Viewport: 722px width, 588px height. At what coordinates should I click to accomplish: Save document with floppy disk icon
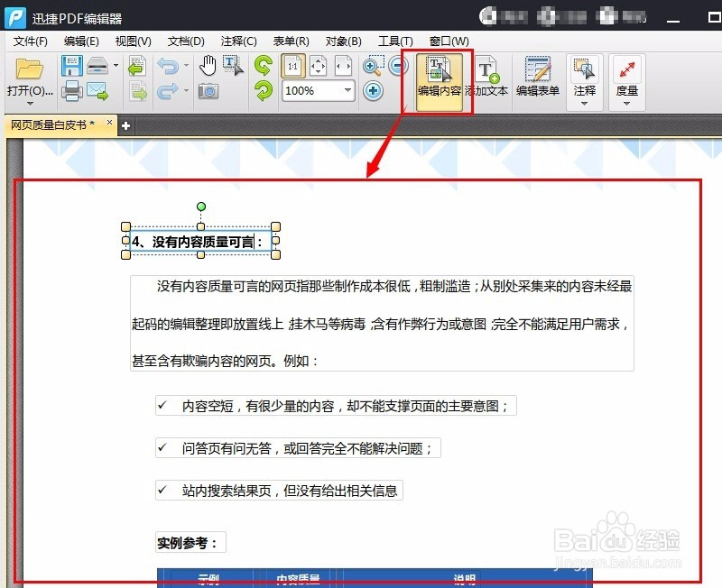pos(72,66)
